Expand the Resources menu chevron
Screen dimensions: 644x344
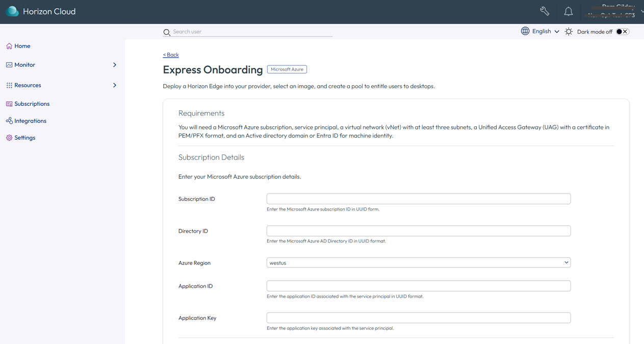coord(115,85)
